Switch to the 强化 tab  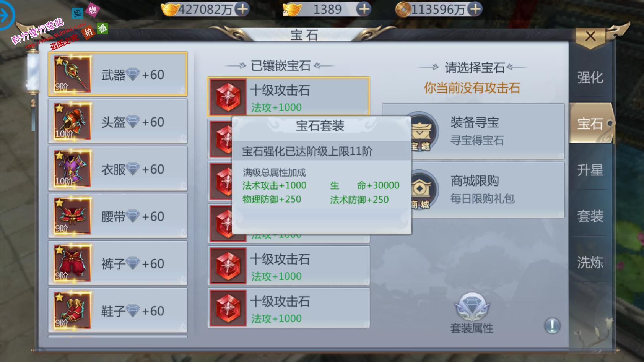tap(590, 78)
